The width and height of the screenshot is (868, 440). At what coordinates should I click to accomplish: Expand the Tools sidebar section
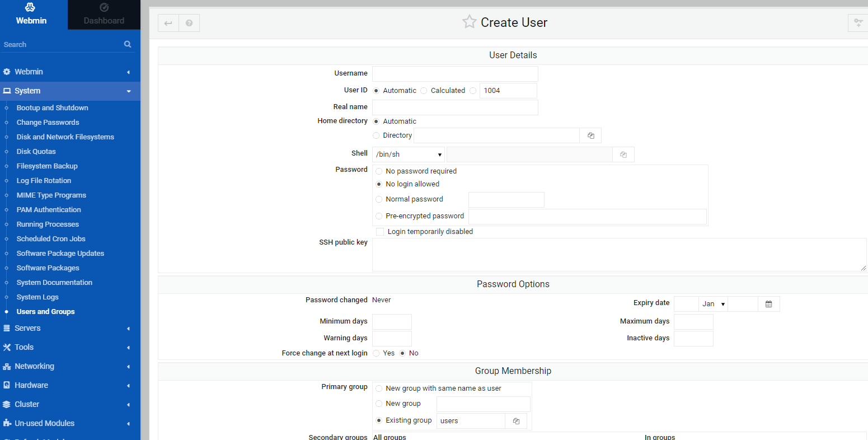click(128, 348)
